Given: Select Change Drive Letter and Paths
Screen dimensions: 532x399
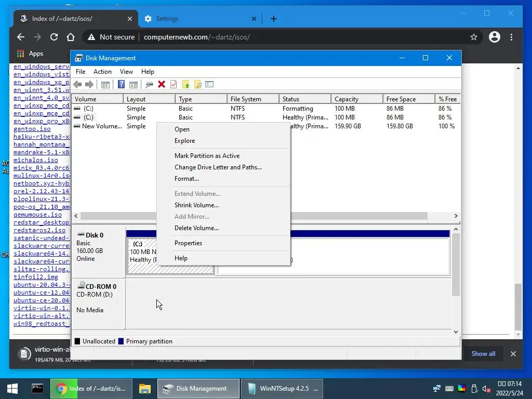Looking at the screenshot, I should coord(223,167).
